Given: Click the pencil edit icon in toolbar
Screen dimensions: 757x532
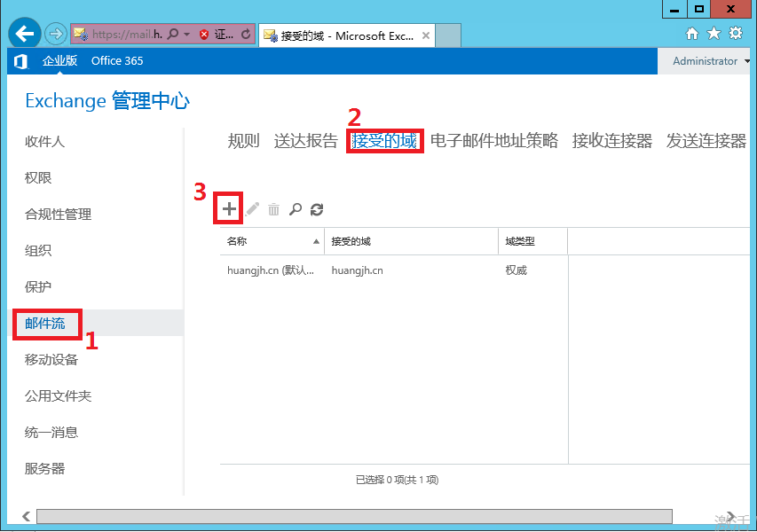Looking at the screenshot, I should pyautogui.click(x=253, y=209).
